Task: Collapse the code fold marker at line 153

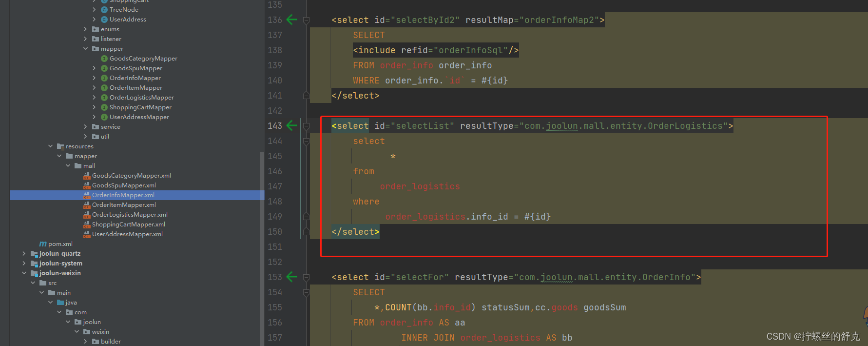Action: 306,277
